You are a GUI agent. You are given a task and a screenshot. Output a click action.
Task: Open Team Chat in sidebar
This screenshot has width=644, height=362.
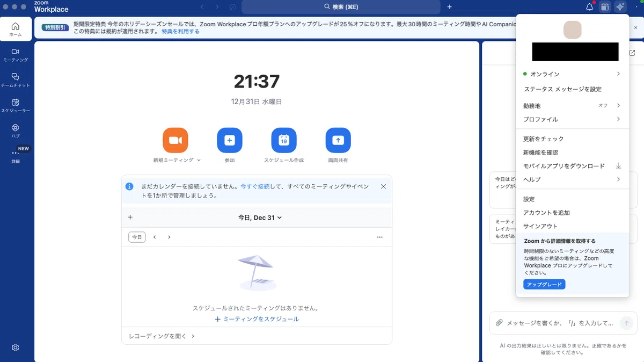(x=16, y=80)
